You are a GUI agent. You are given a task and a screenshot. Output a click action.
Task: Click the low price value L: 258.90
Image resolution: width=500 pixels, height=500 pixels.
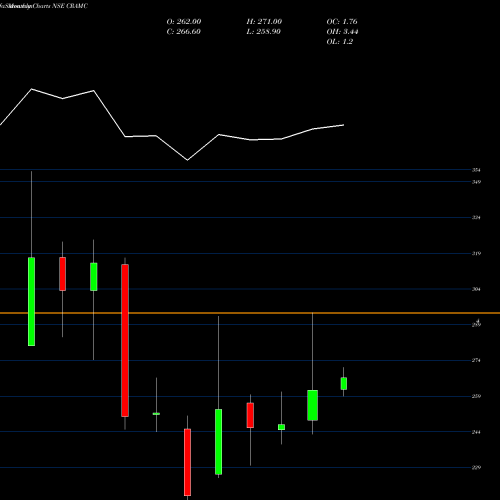tap(264, 32)
